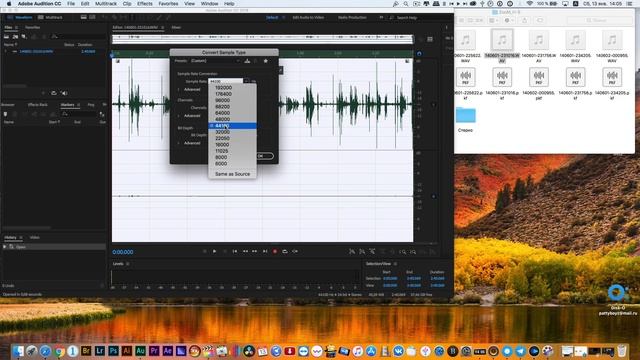Switch to Waveform editor view

tap(20, 18)
